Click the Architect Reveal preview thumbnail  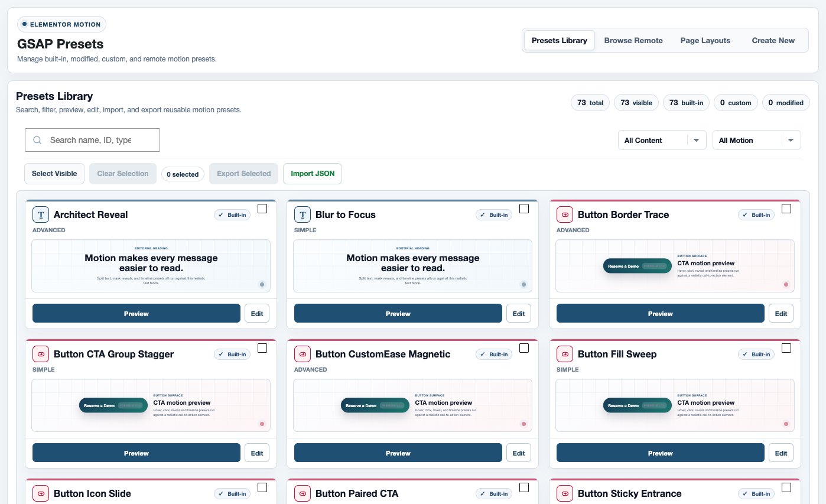point(151,266)
